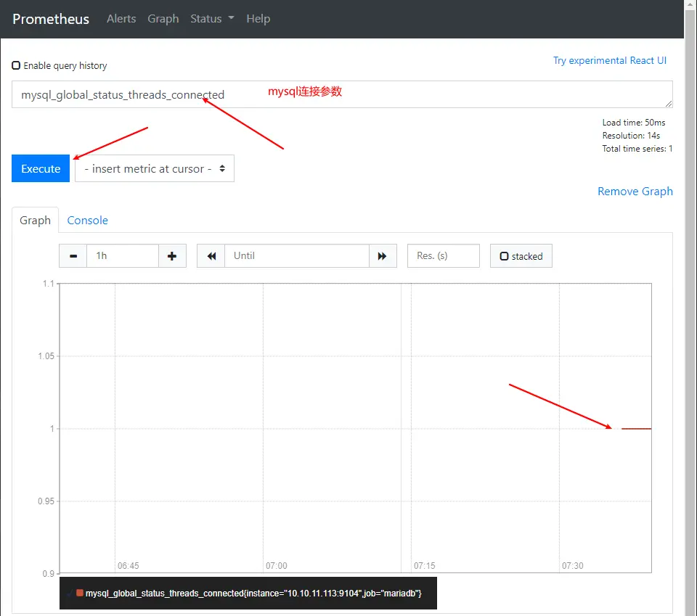Open the Help menu item
Image resolution: width=697 pixels, height=616 pixels.
coord(258,19)
